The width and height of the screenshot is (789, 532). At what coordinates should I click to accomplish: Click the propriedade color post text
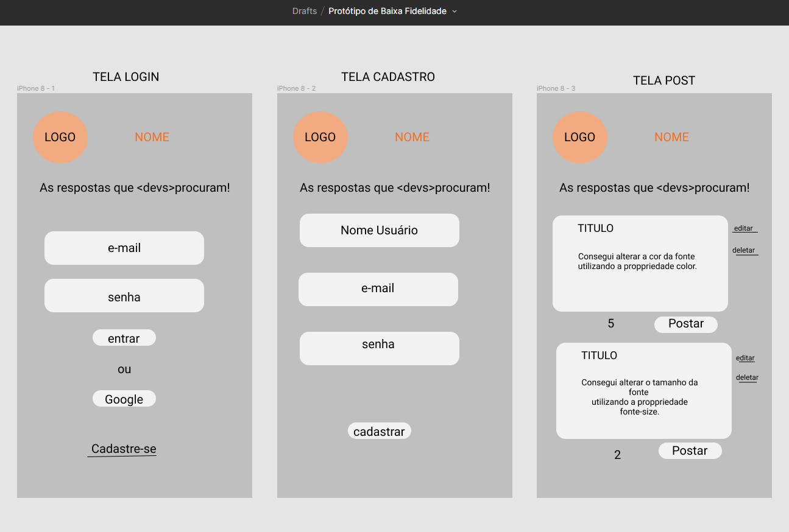point(637,262)
